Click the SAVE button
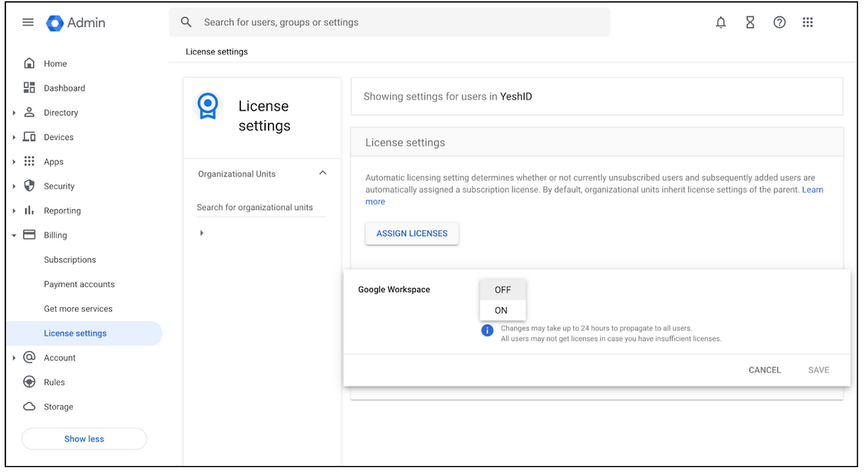 [x=818, y=370]
